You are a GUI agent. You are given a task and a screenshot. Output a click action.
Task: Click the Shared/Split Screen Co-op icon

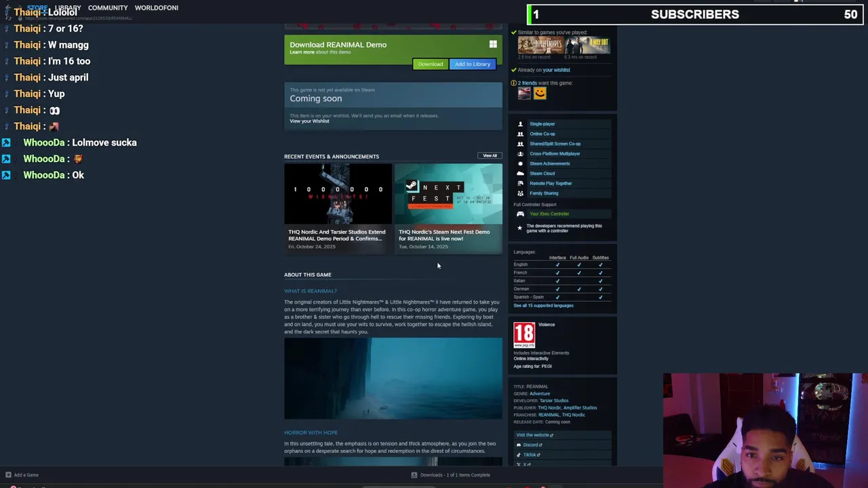pos(520,144)
